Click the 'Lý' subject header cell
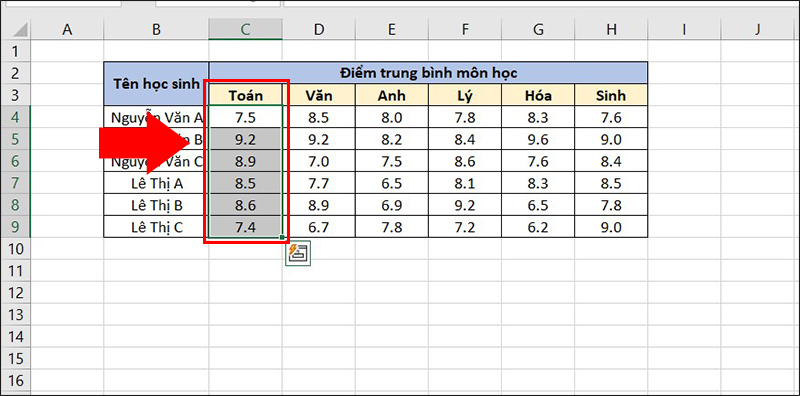The width and height of the screenshot is (800, 396). click(x=465, y=95)
